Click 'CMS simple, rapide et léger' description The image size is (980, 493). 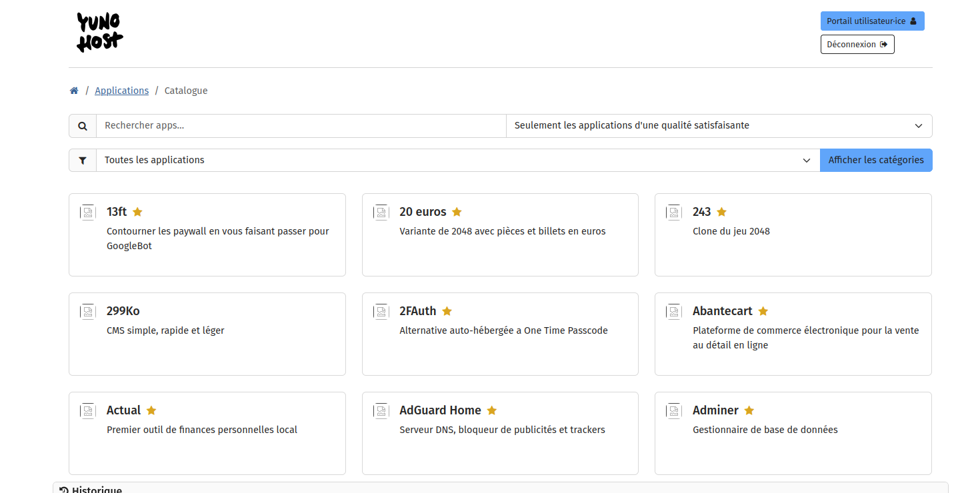(165, 330)
